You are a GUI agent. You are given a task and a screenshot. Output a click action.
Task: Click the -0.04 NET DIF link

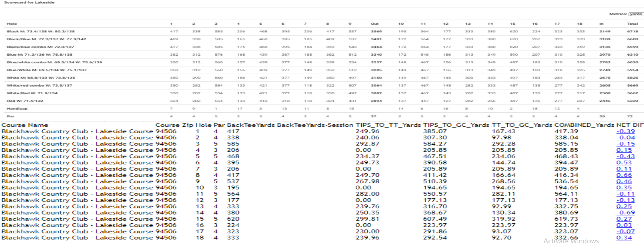(625, 138)
